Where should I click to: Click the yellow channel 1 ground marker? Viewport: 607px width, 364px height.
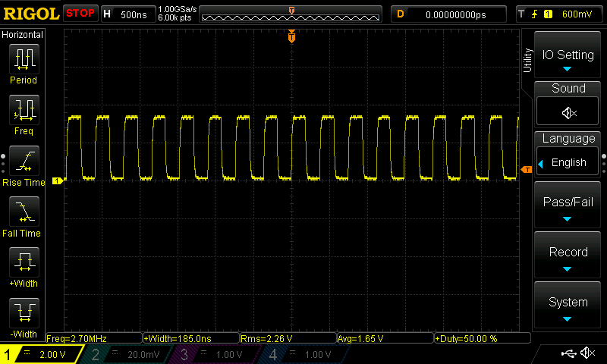[x=58, y=180]
